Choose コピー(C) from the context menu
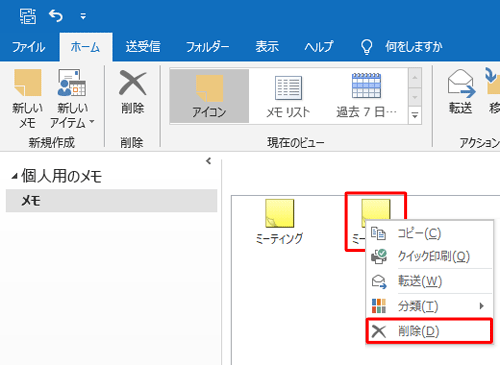Screen dimensions: 500x365 coord(429,233)
